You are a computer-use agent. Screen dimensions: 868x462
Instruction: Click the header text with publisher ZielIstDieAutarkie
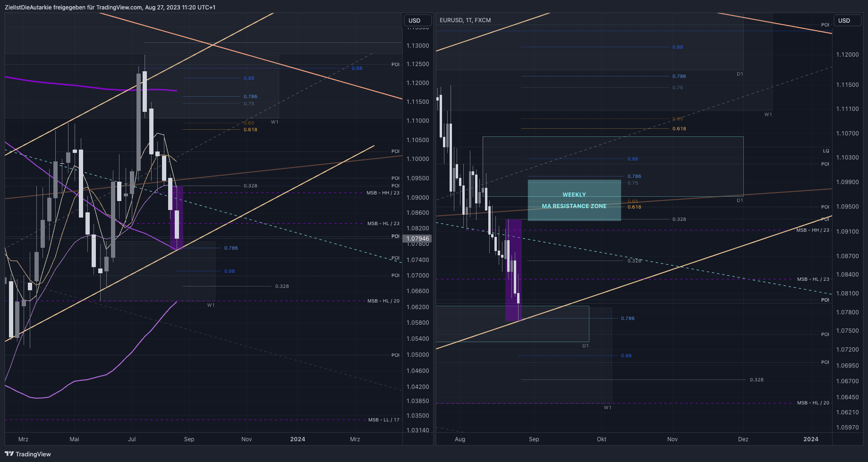click(x=110, y=7)
